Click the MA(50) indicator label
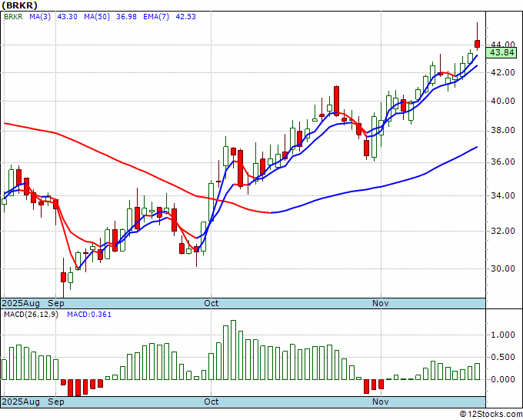 [x=97, y=17]
